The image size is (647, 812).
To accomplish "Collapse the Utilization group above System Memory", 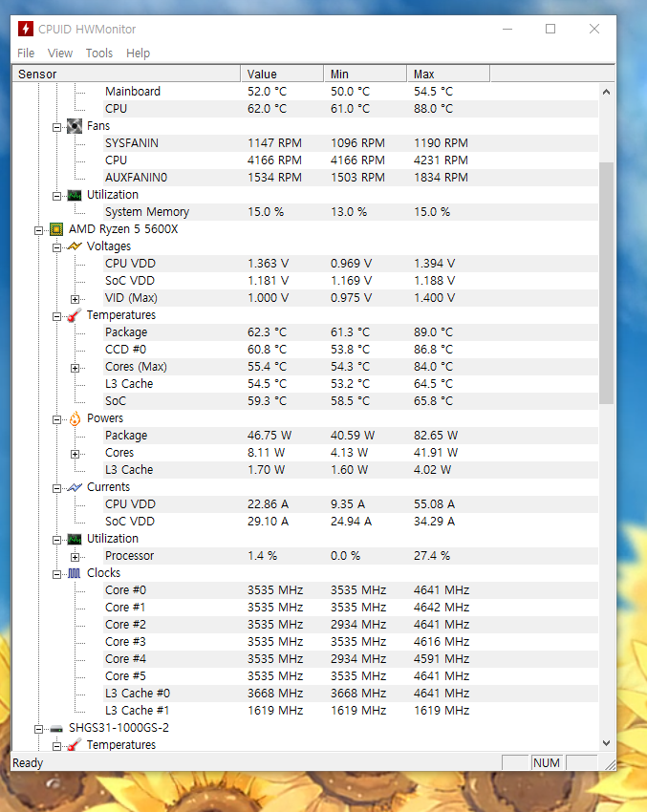I will [57, 196].
